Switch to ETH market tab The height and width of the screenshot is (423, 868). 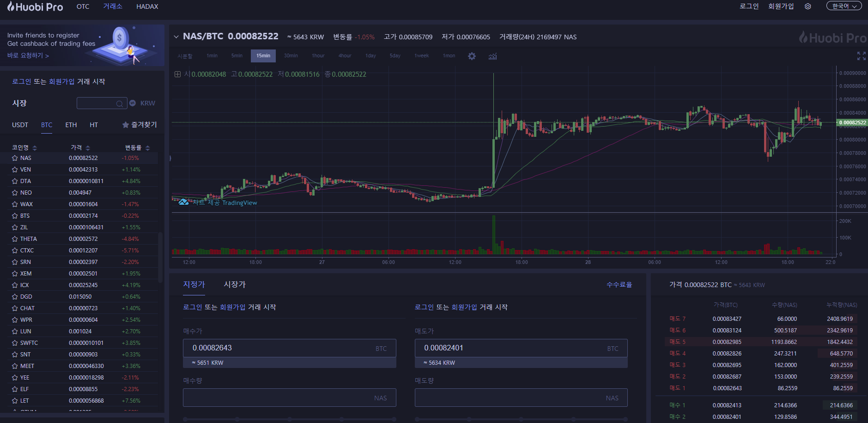coord(71,125)
